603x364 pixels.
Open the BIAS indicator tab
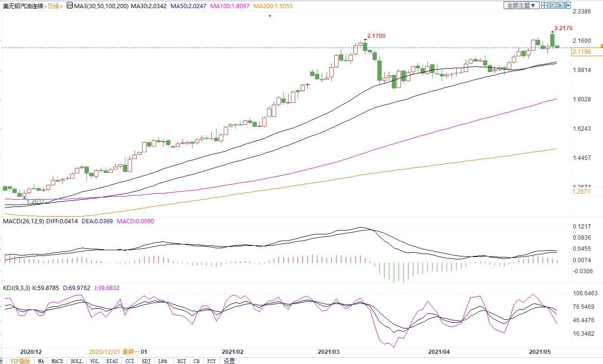coord(112,361)
